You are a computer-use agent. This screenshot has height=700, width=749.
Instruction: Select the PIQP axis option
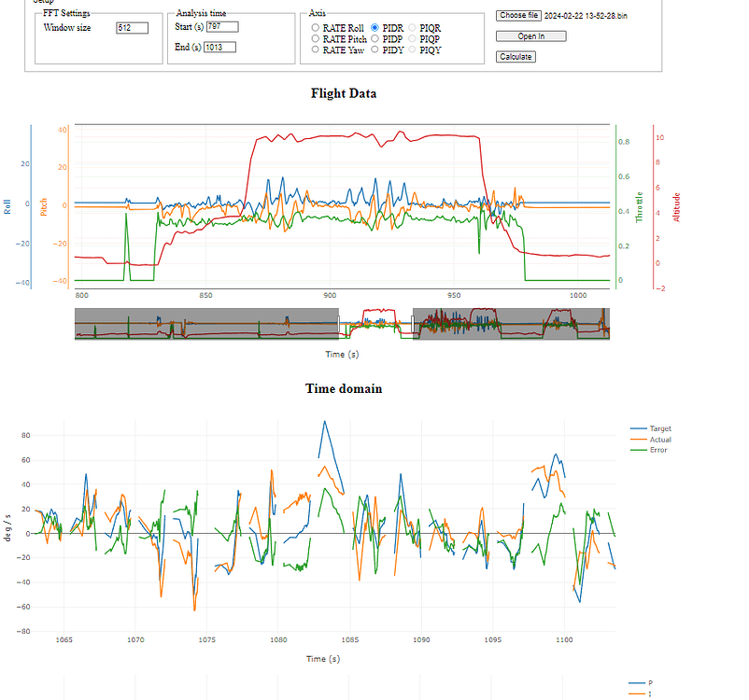point(412,38)
